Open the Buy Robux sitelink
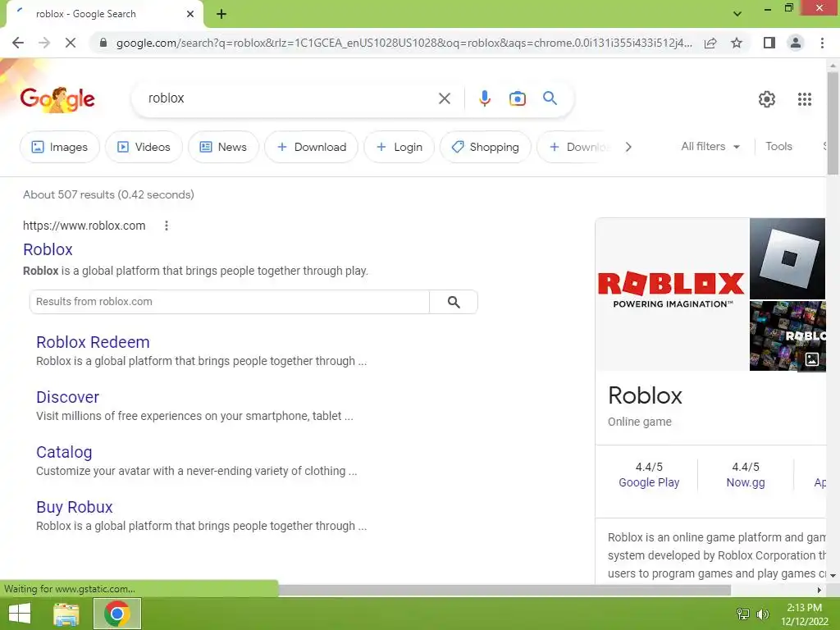The width and height of the screenshot is (840, 630). (75, 507)
